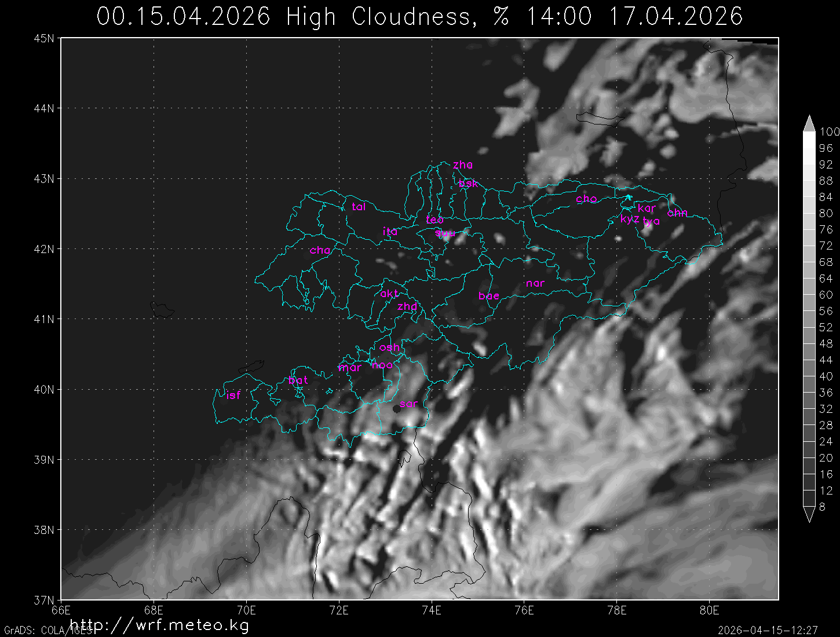This screenshot has width=840, height=637.
Task: Click the 2026-04-15-12:27 timestamp
Action: click(x=768, y=629)
